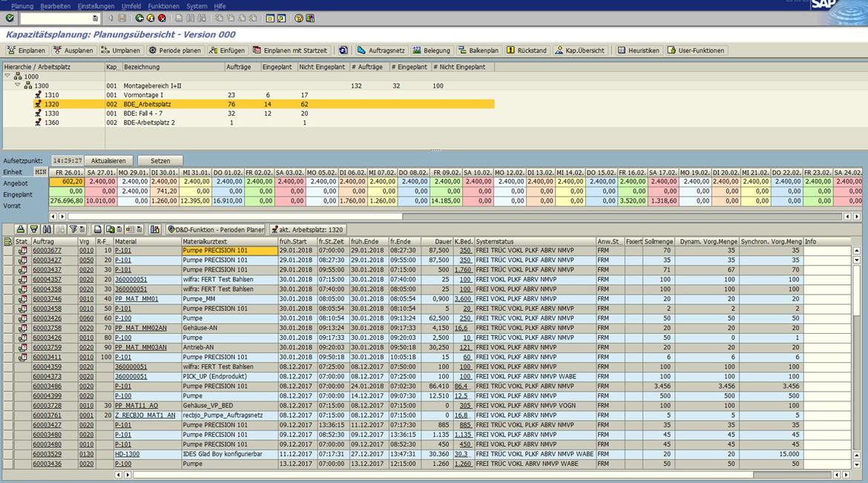Screen dimensions: 868x483
Task: Click the sort ascending icon in order list toolbar
Action: pyautogui.click(x=21, y=229)
